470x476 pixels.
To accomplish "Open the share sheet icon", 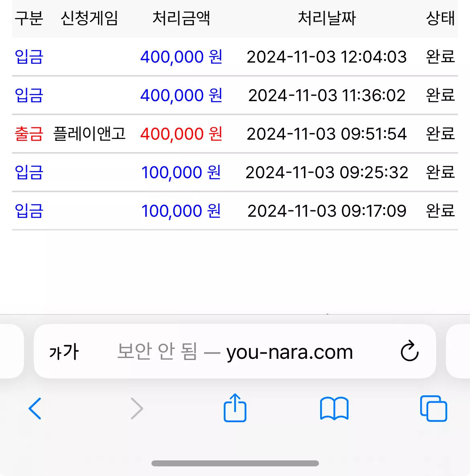I will pos(235,408).
